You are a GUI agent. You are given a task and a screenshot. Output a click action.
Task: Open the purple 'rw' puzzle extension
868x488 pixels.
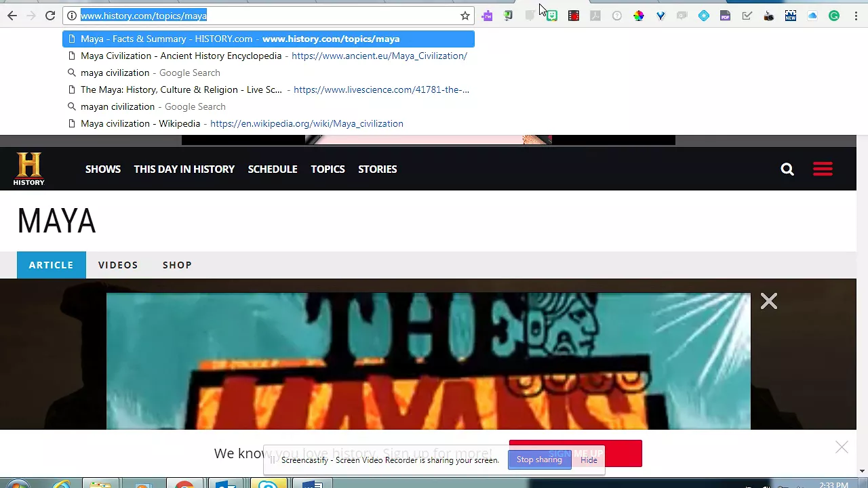pyautogui.click(x=487, y=16)
